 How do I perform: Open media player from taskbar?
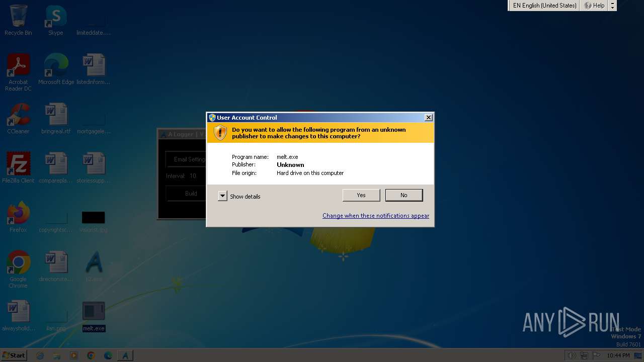74,355
